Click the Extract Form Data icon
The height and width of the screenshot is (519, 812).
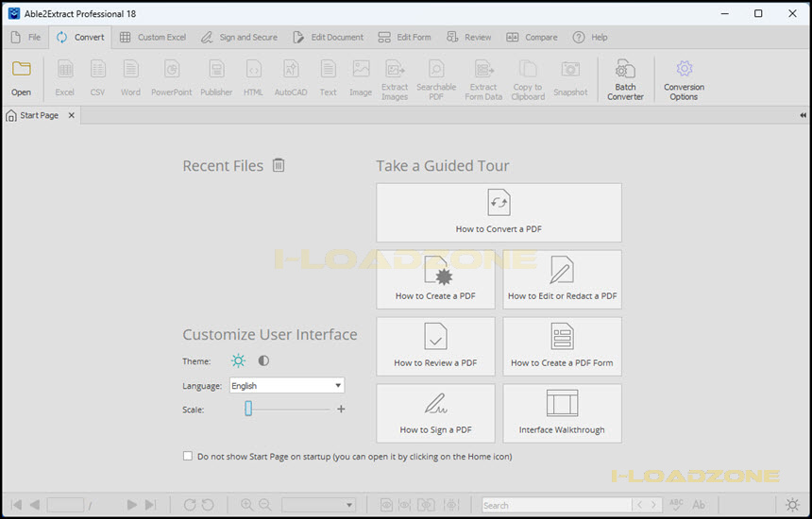pyautogui.click(x=483, y=69)
